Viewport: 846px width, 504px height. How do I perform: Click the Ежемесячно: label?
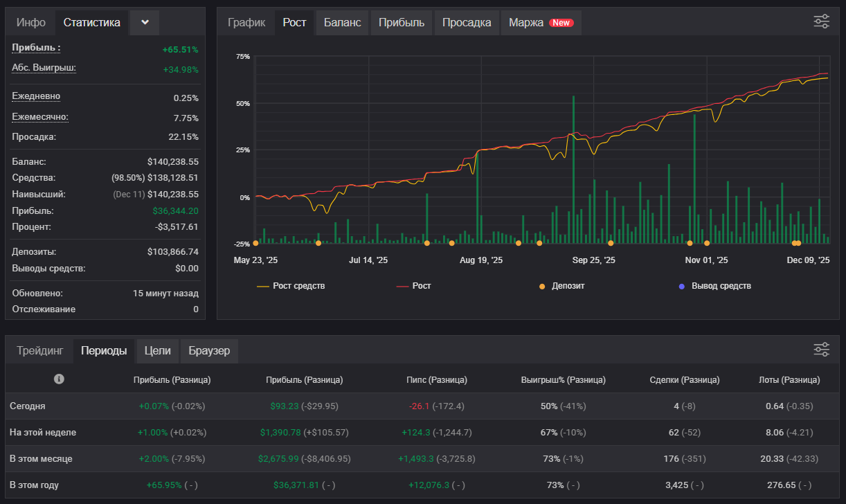40,116
